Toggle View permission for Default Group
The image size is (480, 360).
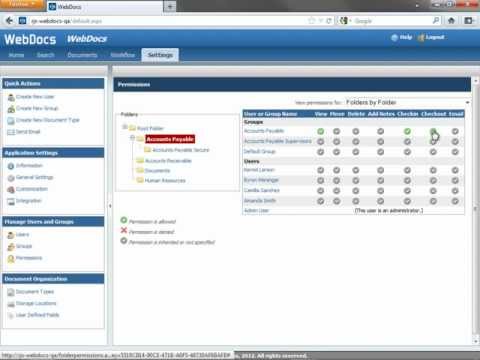click(321, 152)
